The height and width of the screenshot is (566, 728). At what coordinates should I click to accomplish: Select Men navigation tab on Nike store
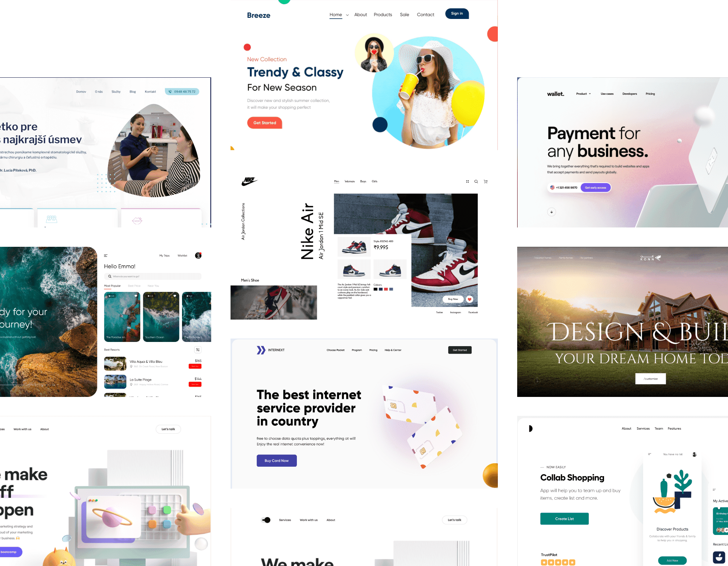[337, 181]
